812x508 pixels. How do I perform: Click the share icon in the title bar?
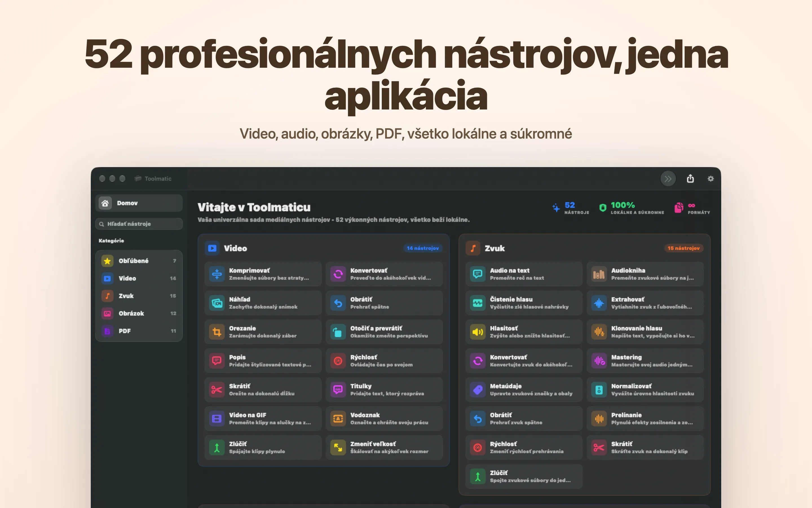(x=690, y=178)
